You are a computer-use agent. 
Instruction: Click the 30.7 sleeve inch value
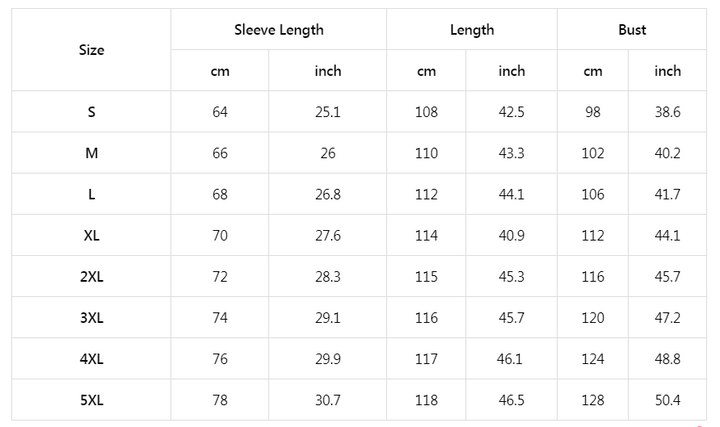pos(328,400)
